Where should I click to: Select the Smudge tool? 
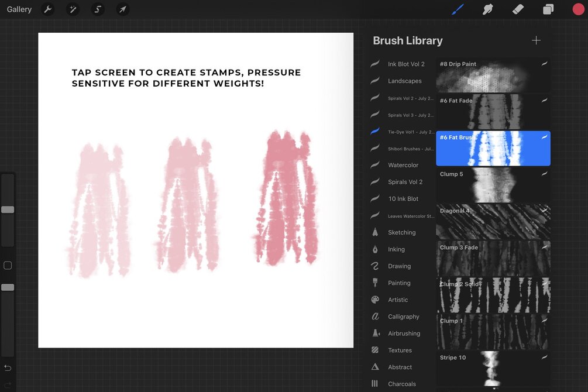[x=487, y=9]
